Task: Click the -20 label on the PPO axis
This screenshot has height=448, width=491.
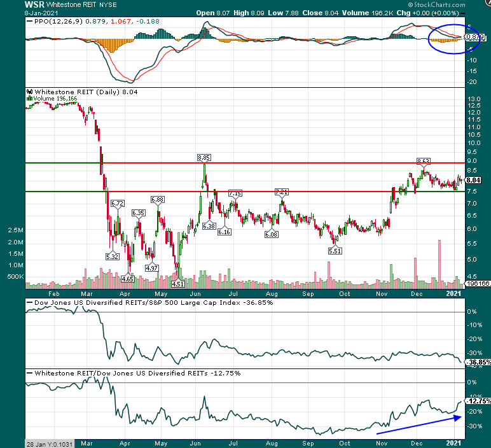Action: pos(472,82)
